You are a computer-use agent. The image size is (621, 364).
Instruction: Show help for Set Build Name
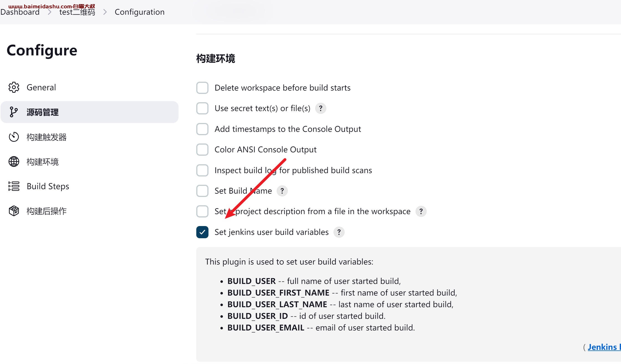[x=282, y=191]
